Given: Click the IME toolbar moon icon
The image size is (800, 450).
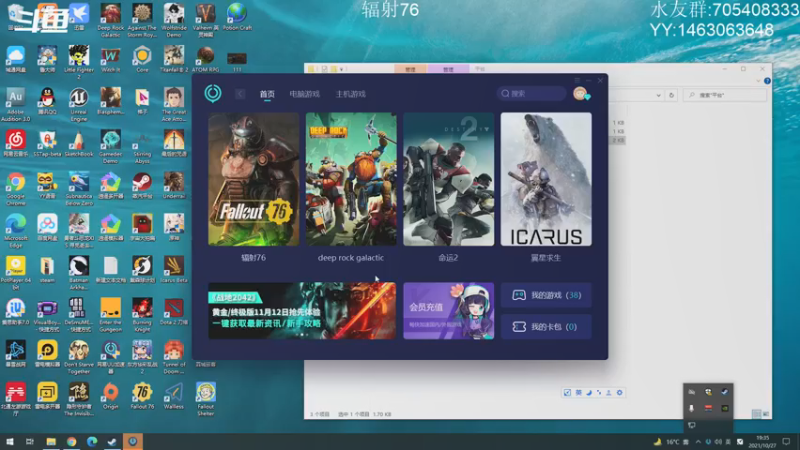Looking at the screenshot, I should [x=589, y=392].
